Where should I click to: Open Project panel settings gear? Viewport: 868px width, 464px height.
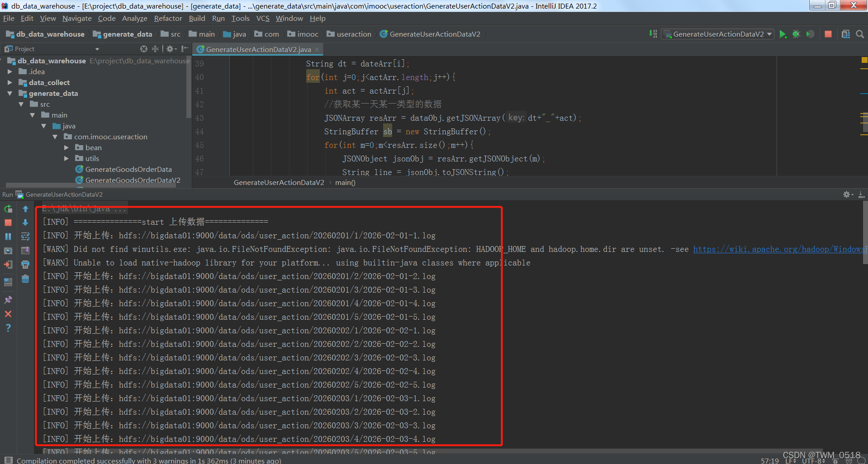tap(171, 49)
